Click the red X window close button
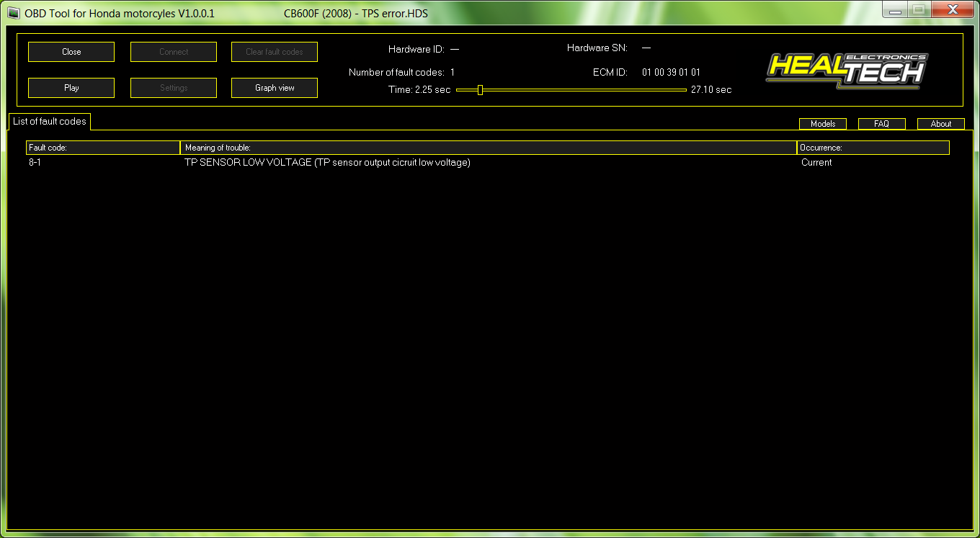980x538 pixels. click(x=952, y=10)
